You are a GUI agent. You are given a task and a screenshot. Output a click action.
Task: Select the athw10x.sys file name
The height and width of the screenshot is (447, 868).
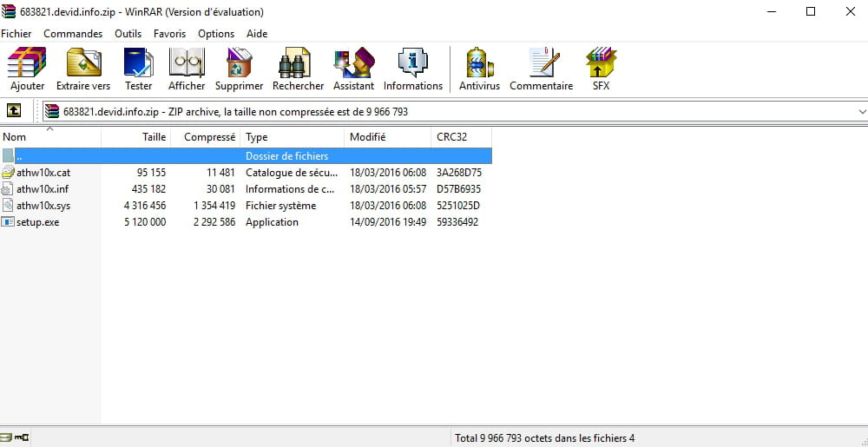(43, 206)
